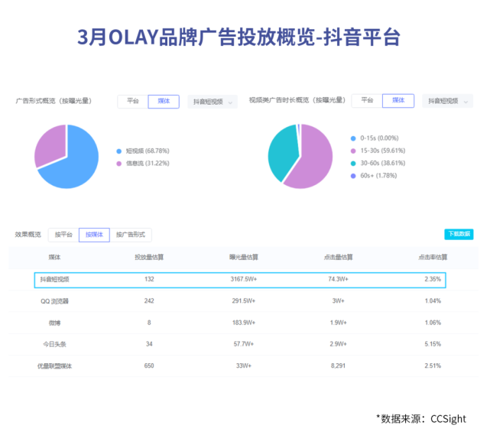Click the 15-30s legend marker

pos(353,151)
